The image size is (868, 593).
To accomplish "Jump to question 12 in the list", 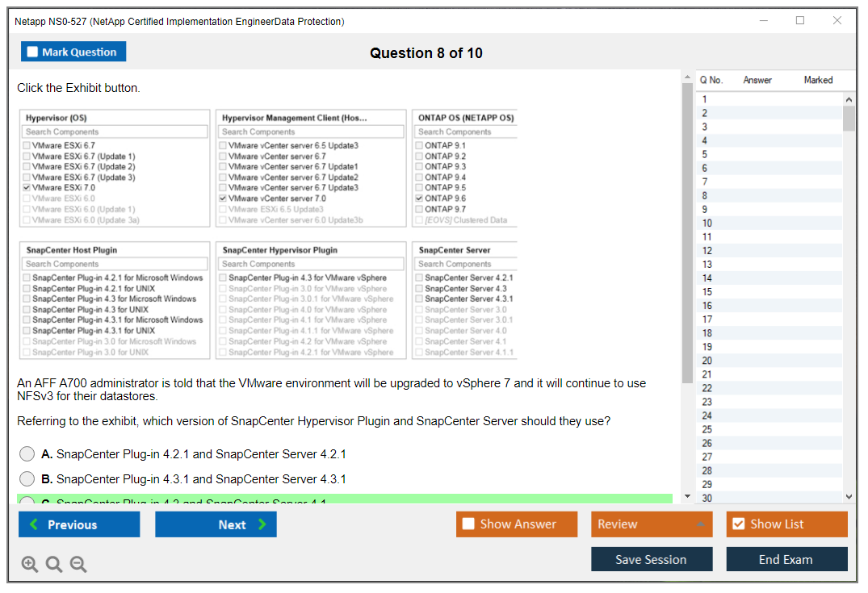I will click(x=707, y=251).
